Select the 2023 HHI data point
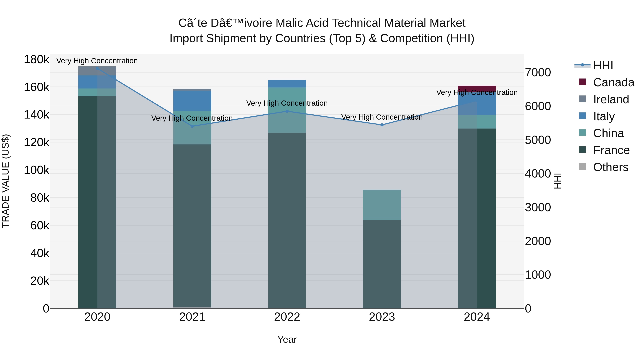The width and height of the screenshot is (644, 362). coord(382,125)
